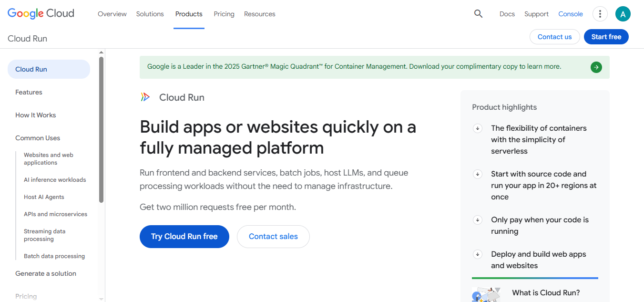Click the "Build apps or websites quickly" headline
This screenshot has width=644, height=302.
[x=278, y=137]
